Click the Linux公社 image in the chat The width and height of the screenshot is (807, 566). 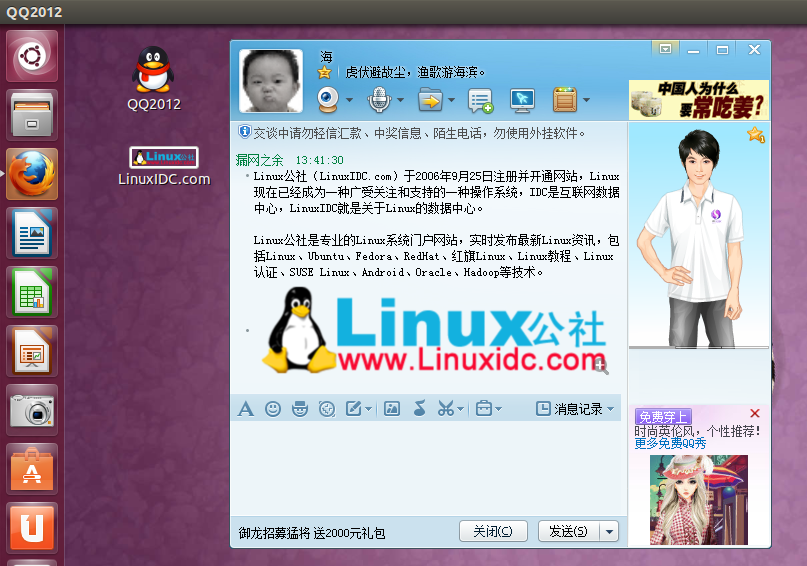(435, 329)
